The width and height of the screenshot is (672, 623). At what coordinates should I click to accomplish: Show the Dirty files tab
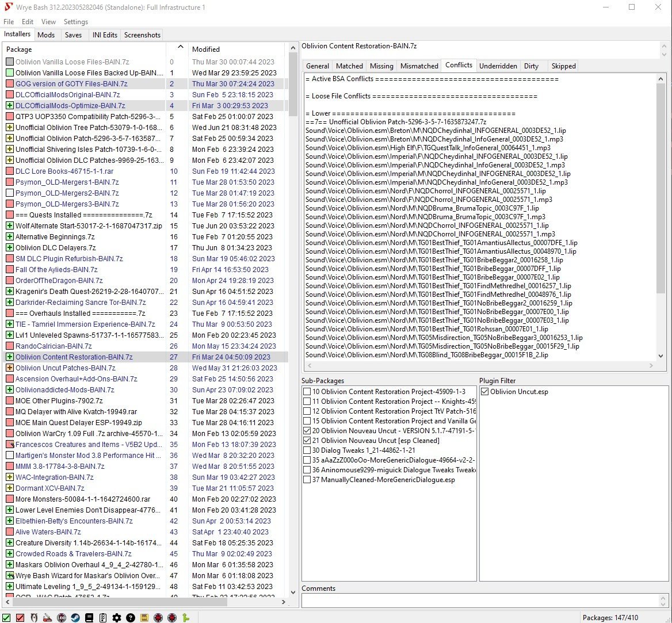pos(531,66)
